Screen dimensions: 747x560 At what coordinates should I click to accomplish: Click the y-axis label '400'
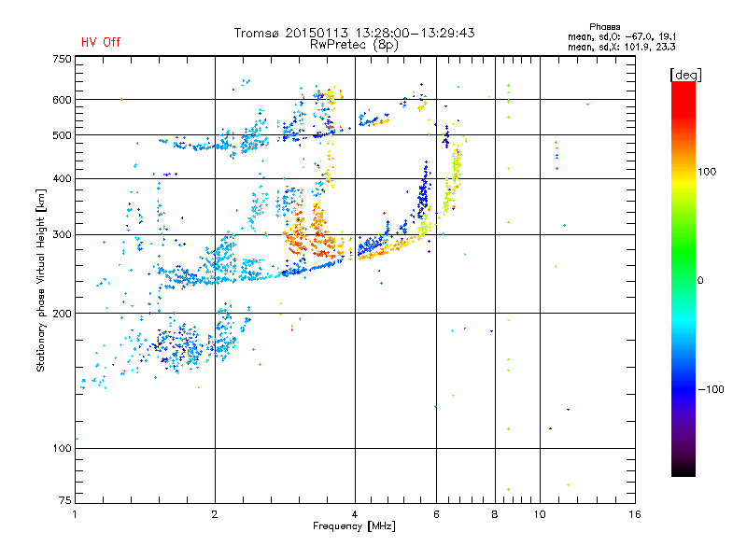[62, 178]
